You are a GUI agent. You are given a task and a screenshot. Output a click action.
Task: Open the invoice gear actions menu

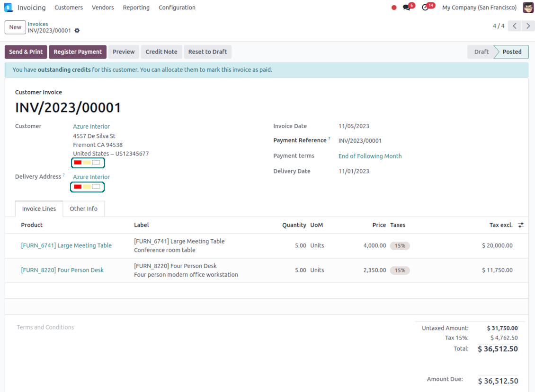77,31
